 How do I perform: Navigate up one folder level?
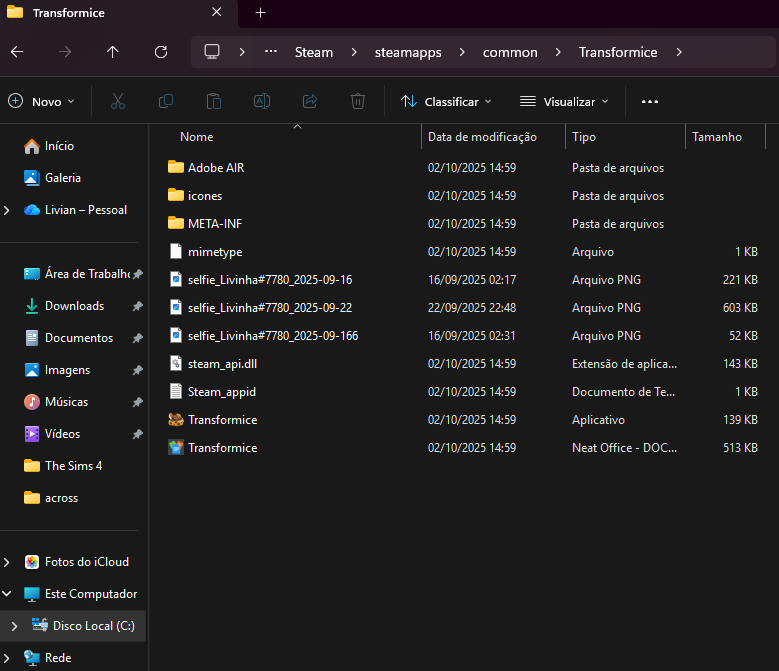(x=113, y=52)
